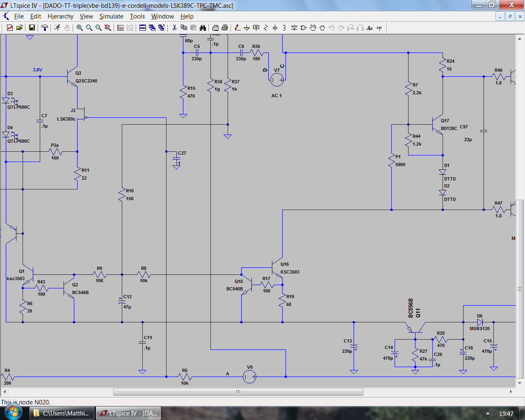525x420 pixels.
Task: Click the cascade windows toolbar icon
Action: pos(152,27)
